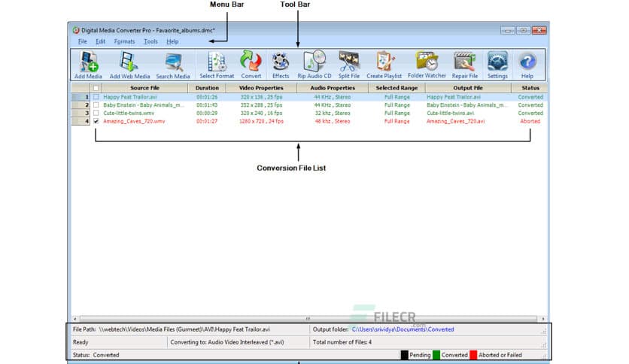
Task: Open the Folder Watcher tool
Action: pos(427,65)
